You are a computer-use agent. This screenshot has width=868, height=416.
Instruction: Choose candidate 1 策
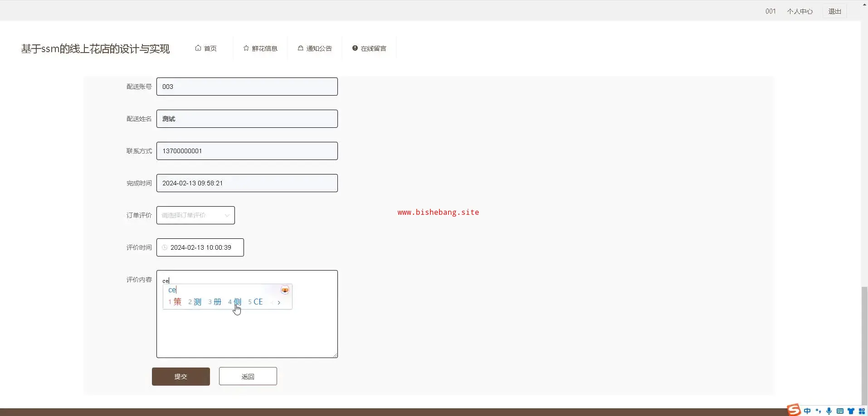point(175,302)
